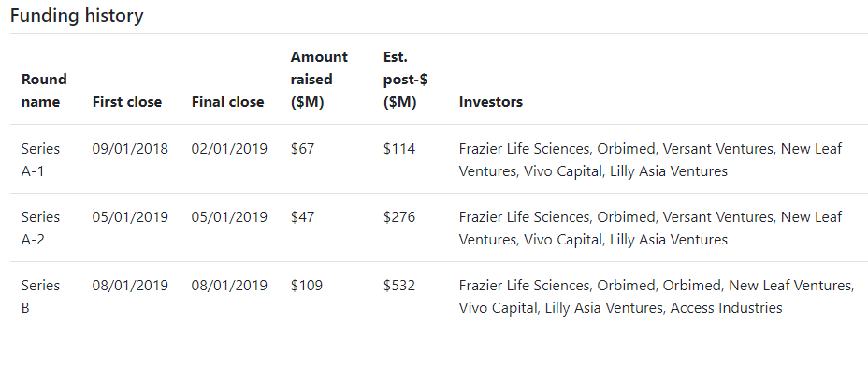Select the Round name column header
The height and width of the screenshot is (369, 868).
[x=44, y=91]
